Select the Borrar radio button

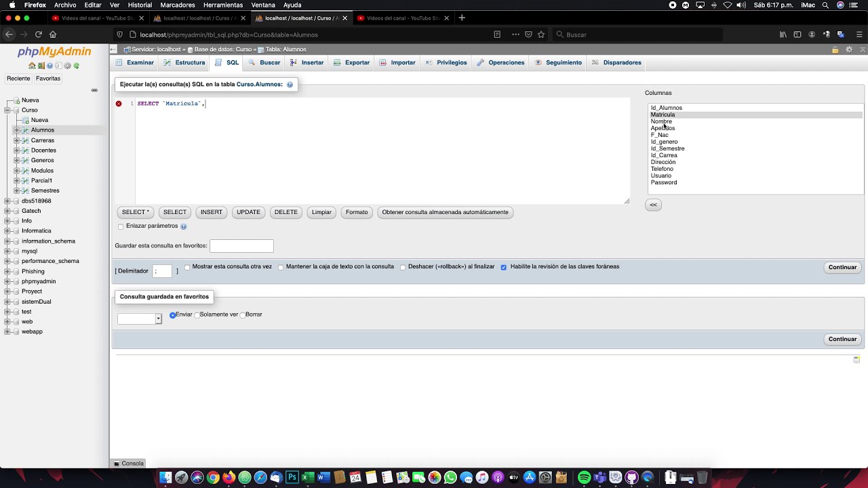(x=243, y=315)
